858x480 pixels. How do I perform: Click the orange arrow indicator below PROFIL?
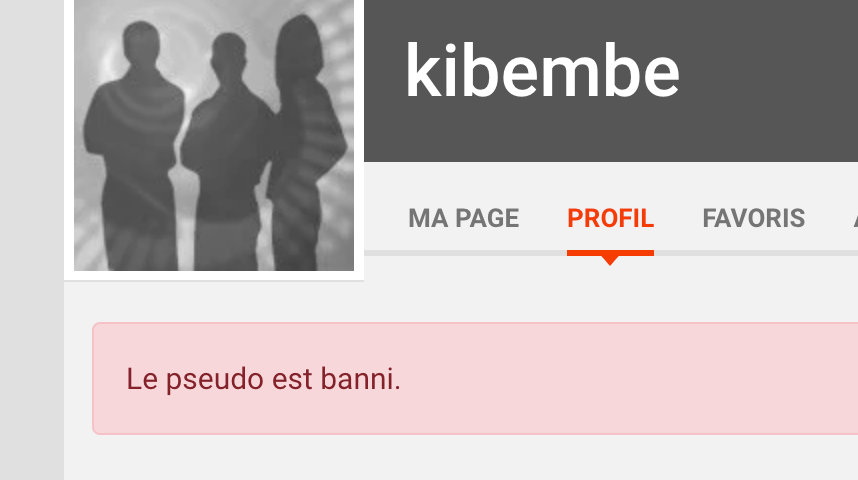(x=610, y=261)
